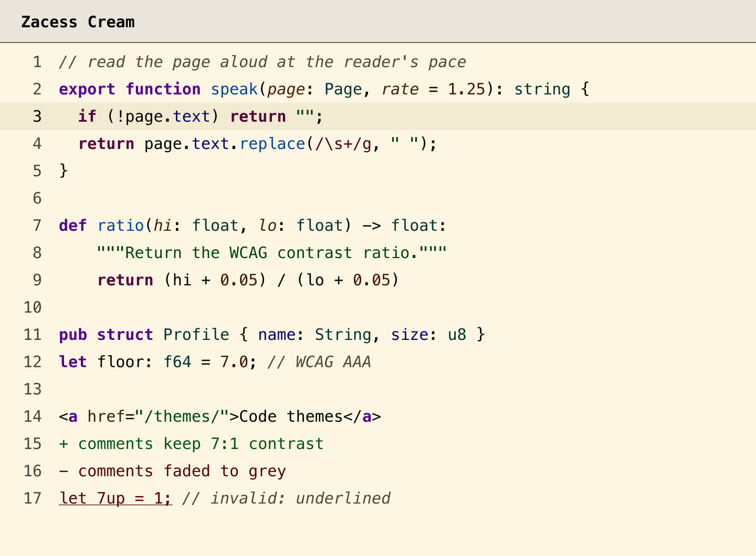Click the regex '/\s+/g' literal

(x=343, y=144)
